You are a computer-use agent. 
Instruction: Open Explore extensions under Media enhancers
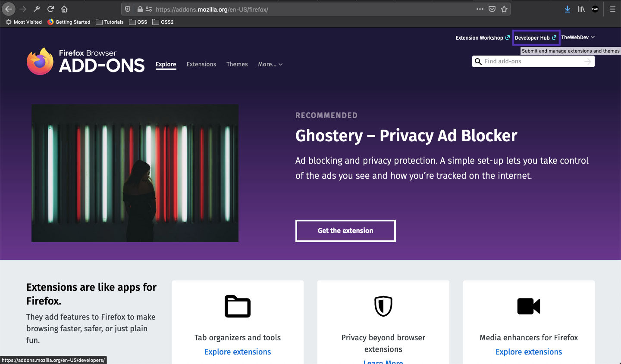pos(529,352)
